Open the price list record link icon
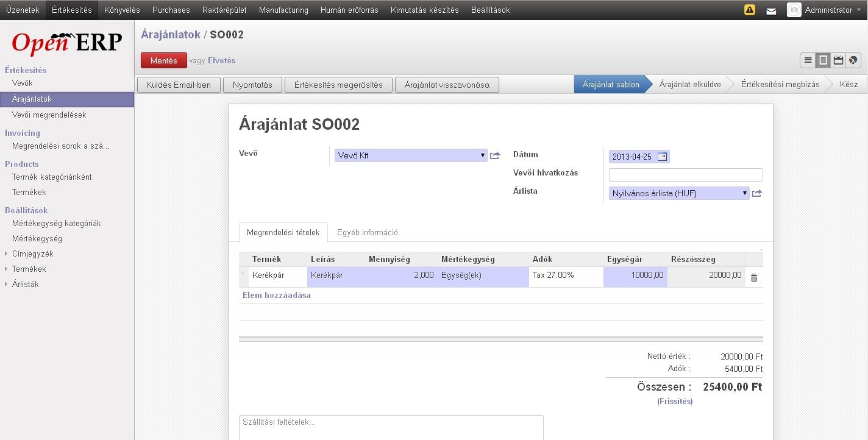The image size is (868, 440). pyautogui.click(x=756, y=194)
